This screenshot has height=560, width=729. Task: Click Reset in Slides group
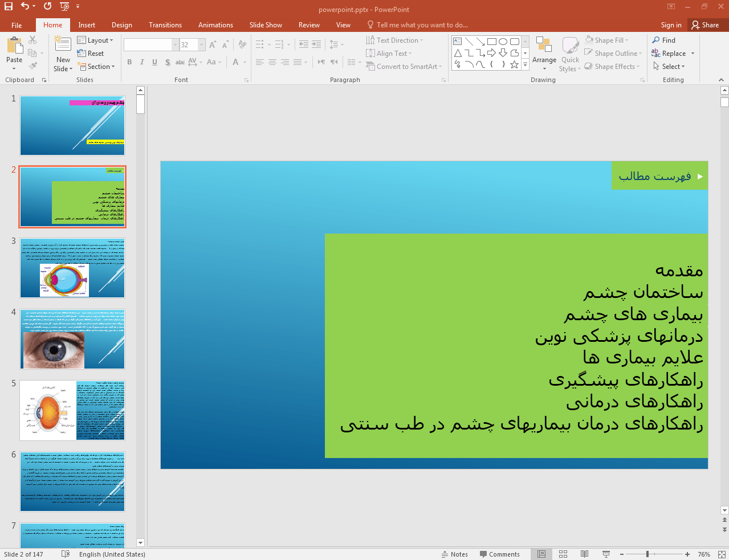tap(91, 54)
